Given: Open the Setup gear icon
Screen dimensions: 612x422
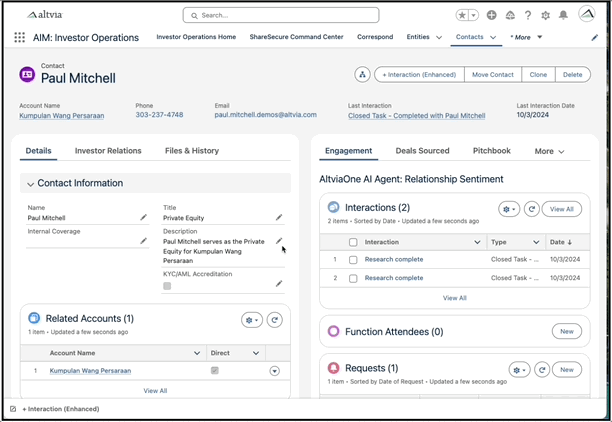Looking at the screenshot, I should click(545, 15).
